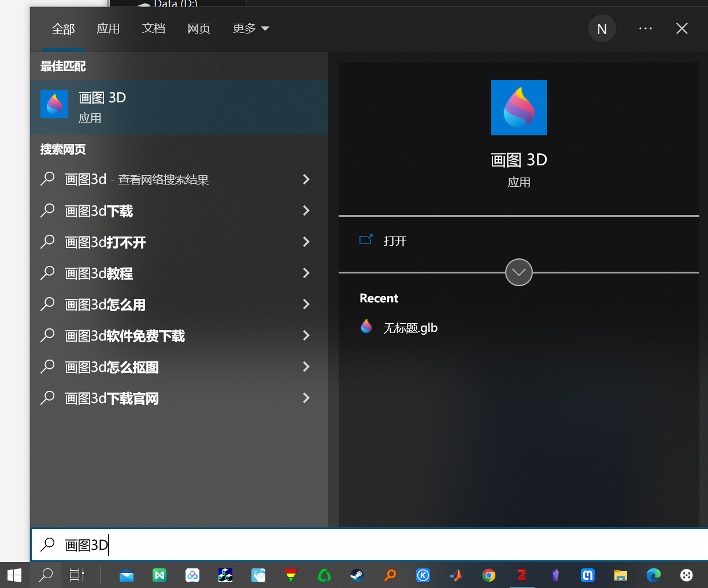Click the N account avatar
708x588 pixels.
point(602,29)
